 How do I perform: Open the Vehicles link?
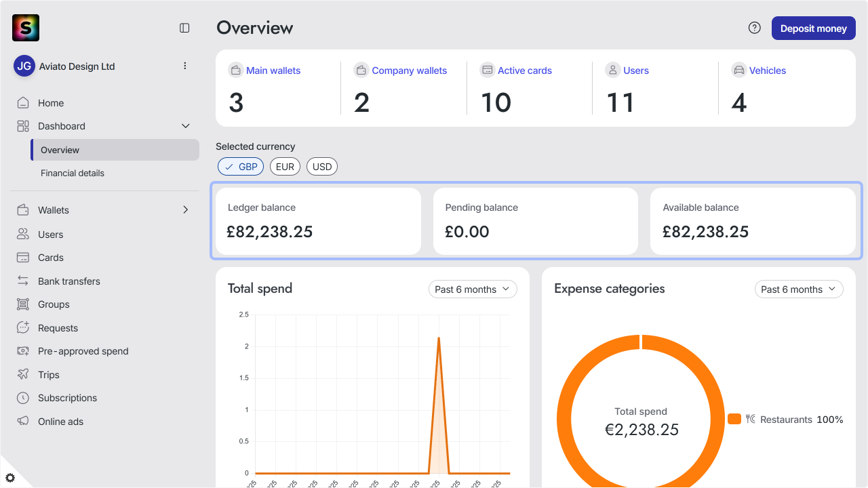[x=768, y=70]
